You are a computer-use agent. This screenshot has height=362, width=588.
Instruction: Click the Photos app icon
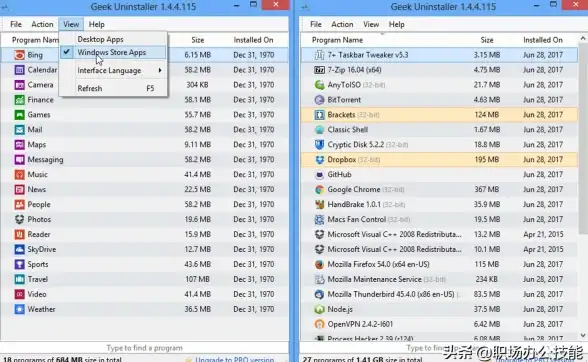coord(20,219)
